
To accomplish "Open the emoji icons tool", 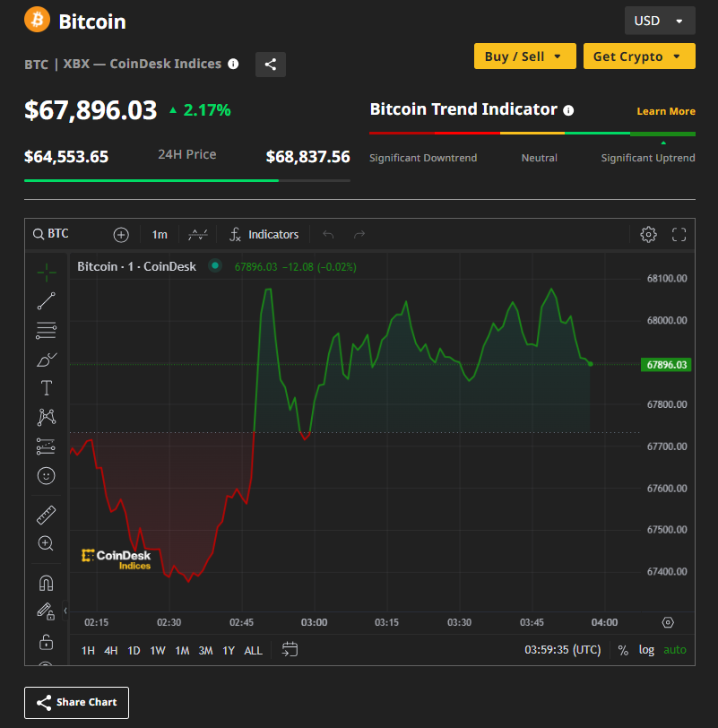I will (x=47, y=476).
